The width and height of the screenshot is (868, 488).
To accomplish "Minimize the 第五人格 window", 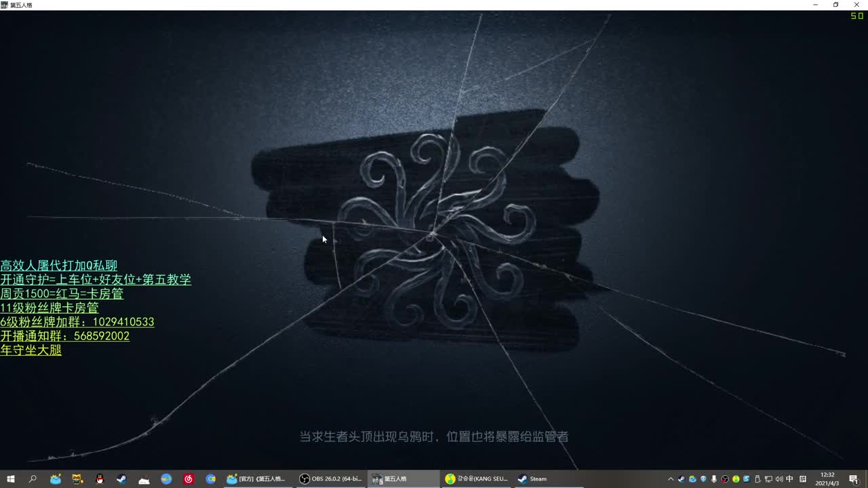I will [x=816, y=5].
